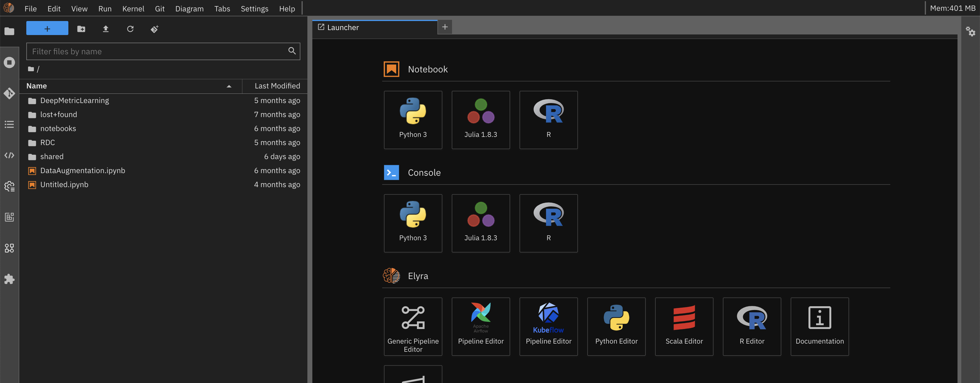
Task: Switch to the Launcher tab
Action: pyautogui.click(x=342, y=27)
